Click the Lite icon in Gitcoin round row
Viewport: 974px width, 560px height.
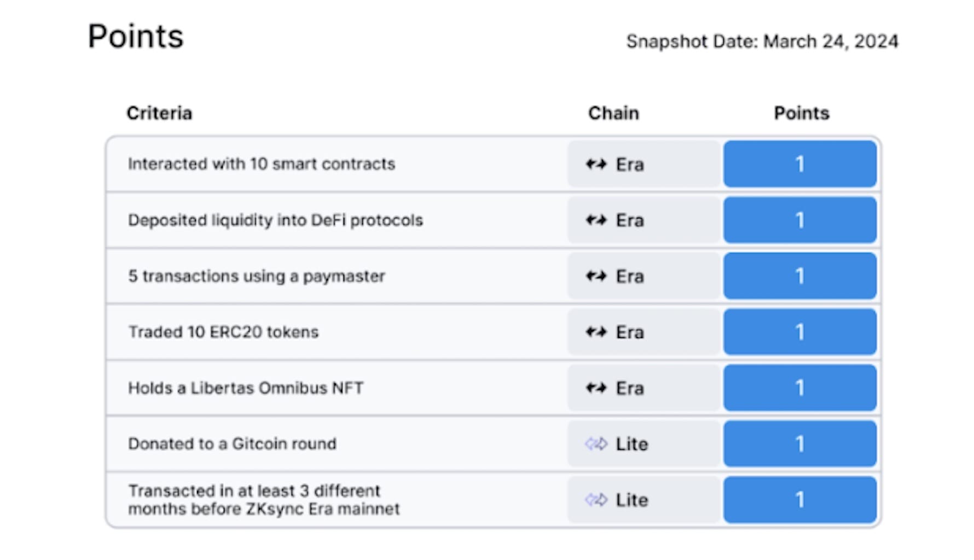(x=596, y=444)
